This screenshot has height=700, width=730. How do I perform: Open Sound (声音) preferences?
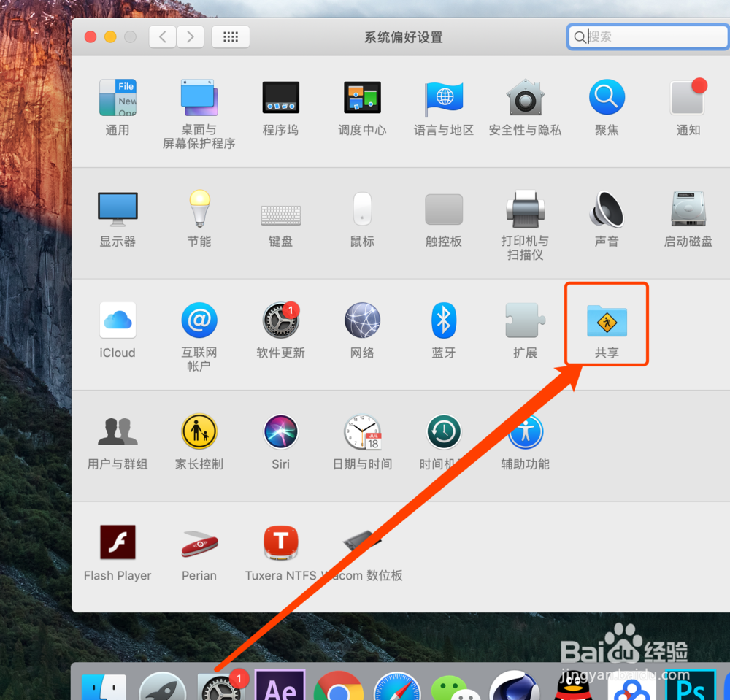[607, 209]
